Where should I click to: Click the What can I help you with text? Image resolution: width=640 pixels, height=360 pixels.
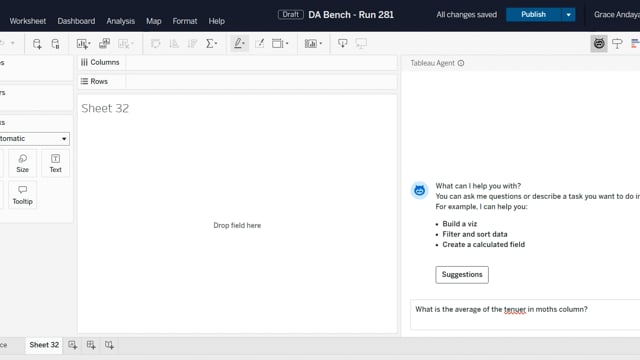478,186
